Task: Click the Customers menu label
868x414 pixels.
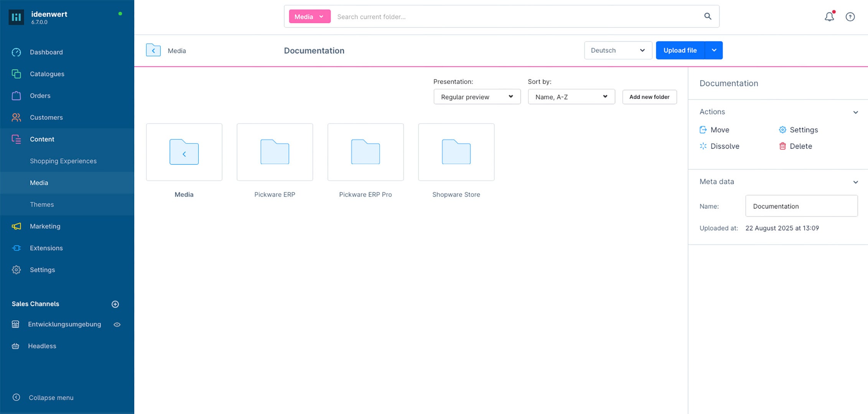Action: click(46, 117)
